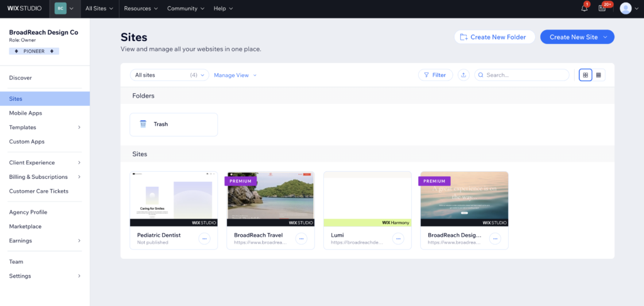Open the Community menu
Viewport: 644px width, 306px height.
pos(186,9)
